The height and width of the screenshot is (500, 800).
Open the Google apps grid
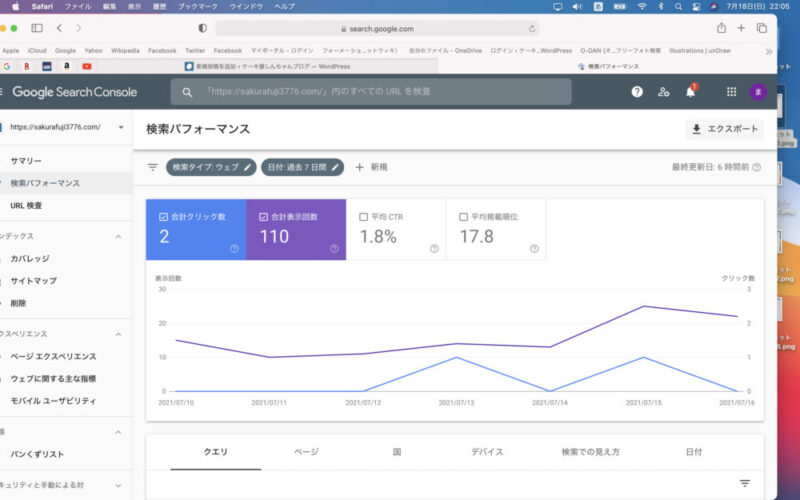click(731, 92)
